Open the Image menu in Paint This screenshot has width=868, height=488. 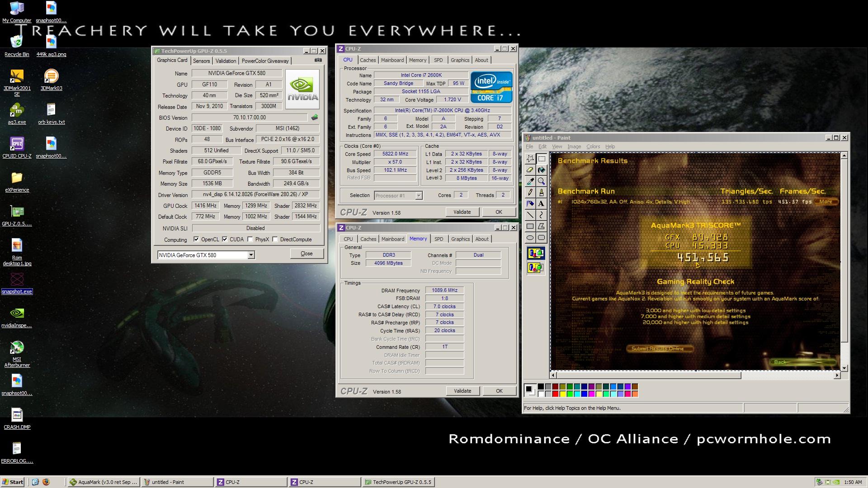[x=574, y=146]
